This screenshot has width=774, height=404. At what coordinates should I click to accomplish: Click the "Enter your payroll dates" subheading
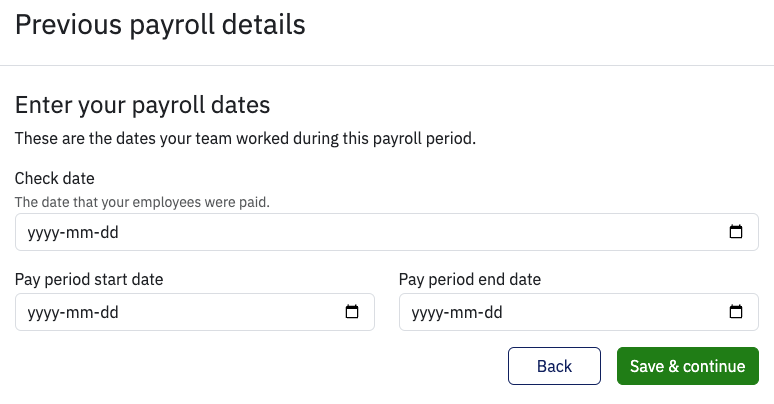click(143, 105)
